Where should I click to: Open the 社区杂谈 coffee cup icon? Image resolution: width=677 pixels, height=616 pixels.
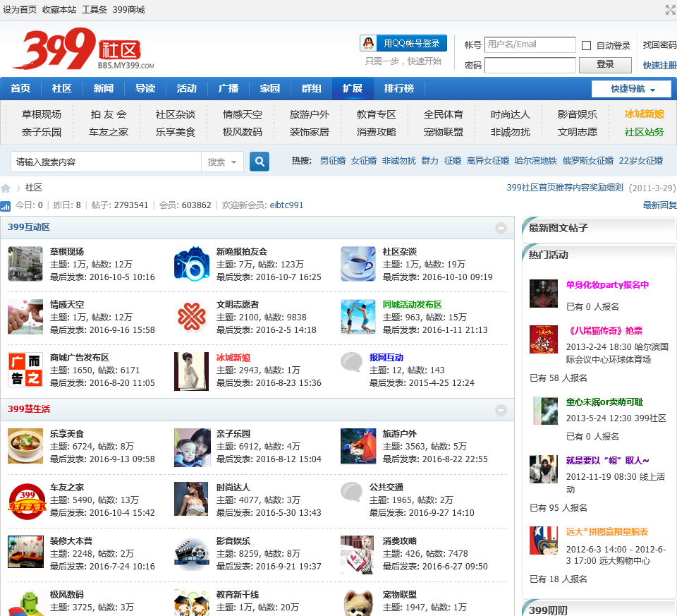pyautogui.click(x=358, y=263)
